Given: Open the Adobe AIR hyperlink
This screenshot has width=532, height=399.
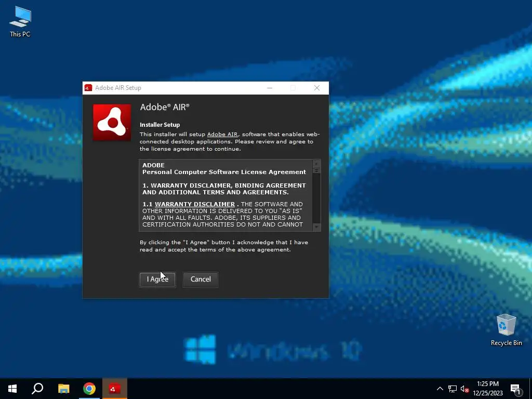Looking at the screenshot, I should pos(222,135).
